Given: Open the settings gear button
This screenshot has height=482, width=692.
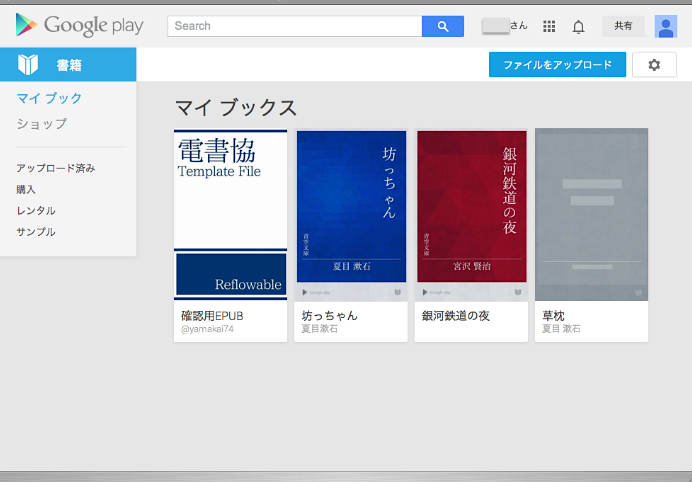Looking at the screenshot, I should [654, 65].
